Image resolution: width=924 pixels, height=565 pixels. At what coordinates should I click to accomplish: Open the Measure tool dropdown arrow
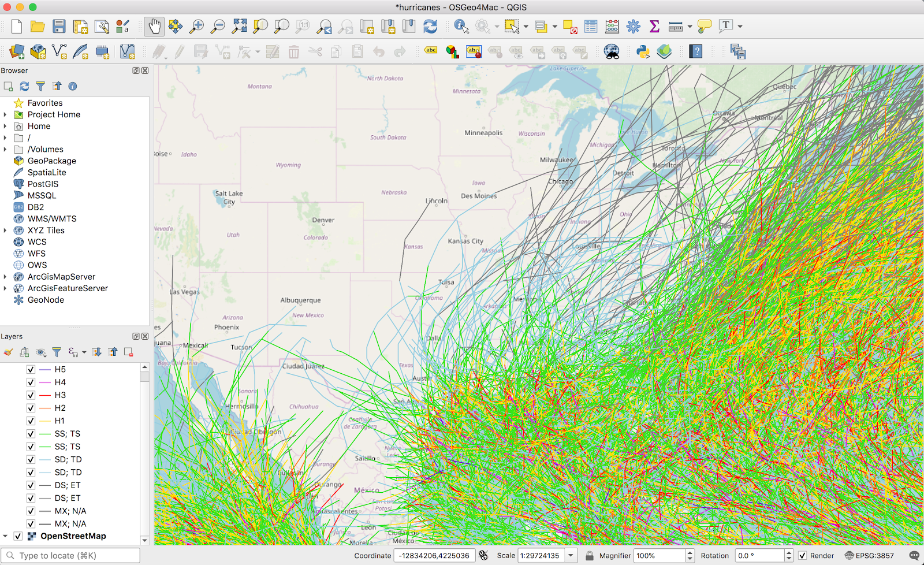pos(690,27)
